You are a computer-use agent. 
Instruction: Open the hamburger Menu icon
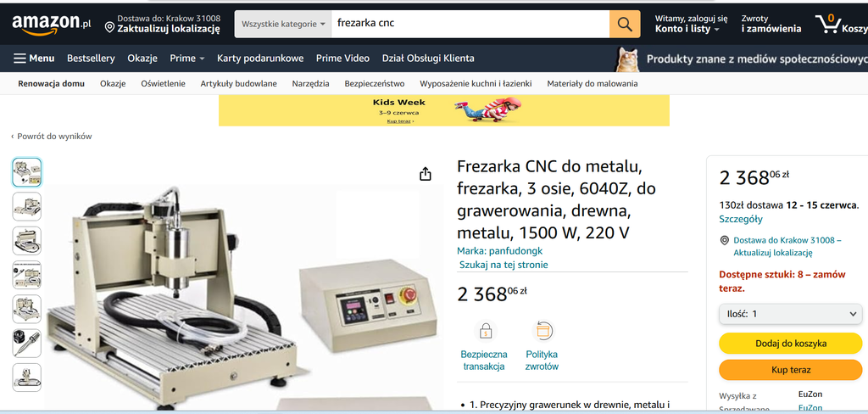pyautogui.click(x=20, y=59)
